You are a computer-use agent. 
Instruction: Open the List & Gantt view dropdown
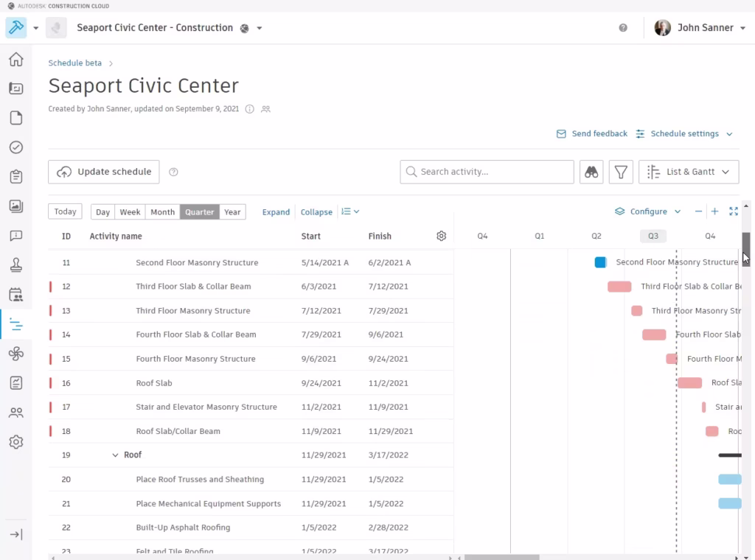pyautogui.click(x=689, y=172)
